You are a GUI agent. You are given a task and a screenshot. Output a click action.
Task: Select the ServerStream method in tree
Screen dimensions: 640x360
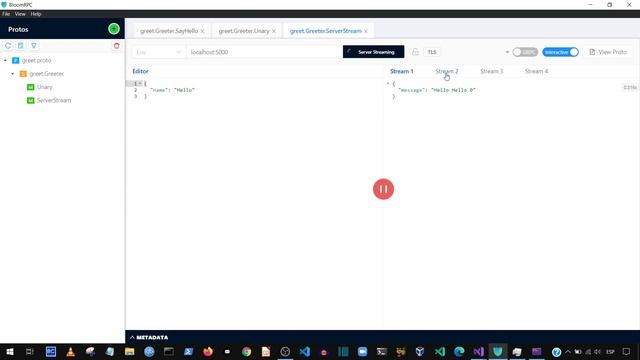click(54, 100)
